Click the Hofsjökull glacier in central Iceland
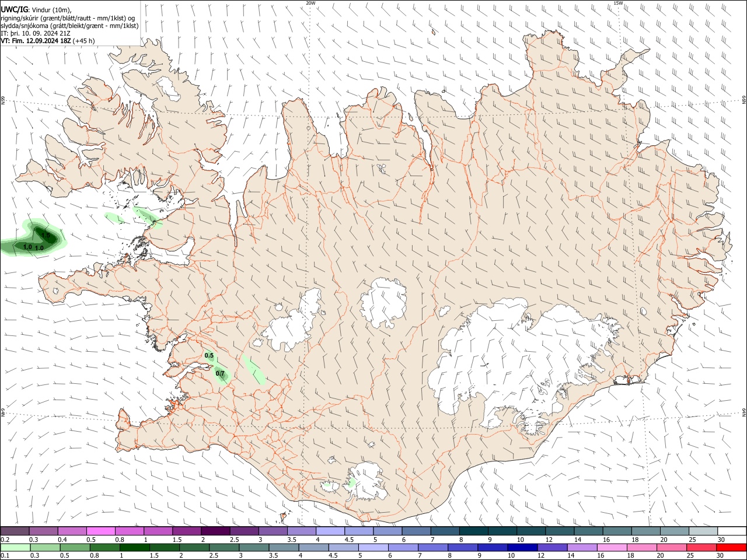747x560 pixels. coord(384,302)
